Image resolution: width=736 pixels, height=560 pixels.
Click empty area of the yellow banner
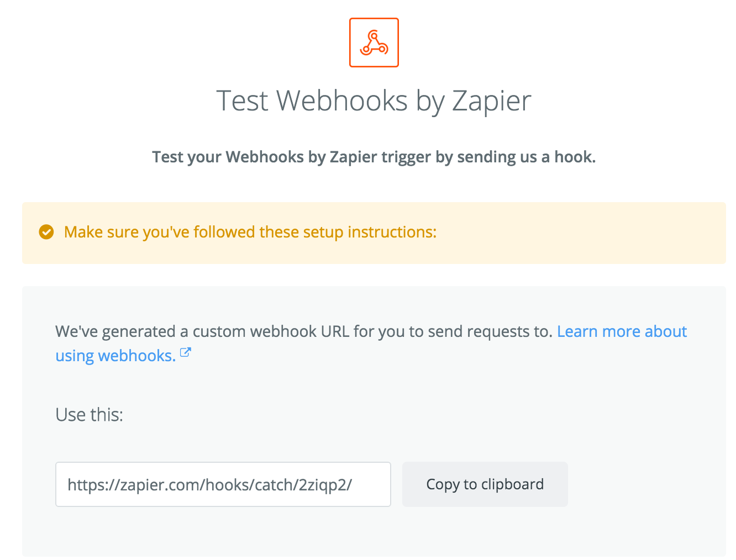[x=580, y=233]
